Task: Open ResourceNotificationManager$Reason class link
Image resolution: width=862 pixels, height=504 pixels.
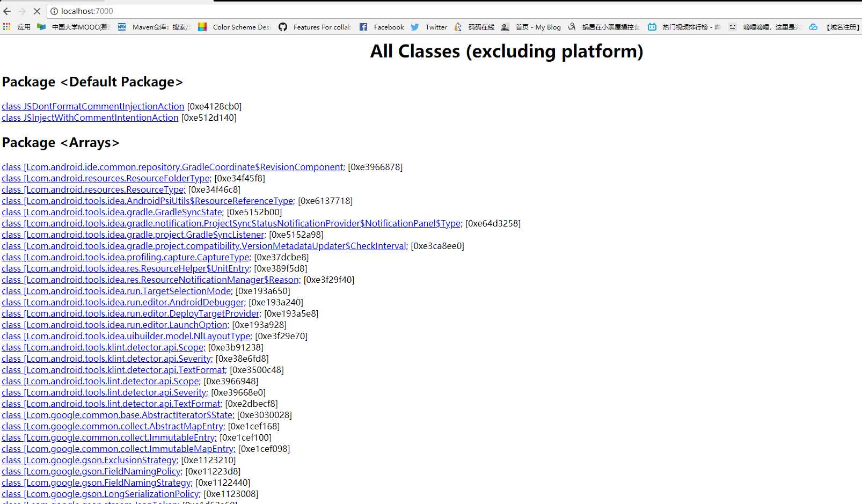Action: tap(151, 280)
